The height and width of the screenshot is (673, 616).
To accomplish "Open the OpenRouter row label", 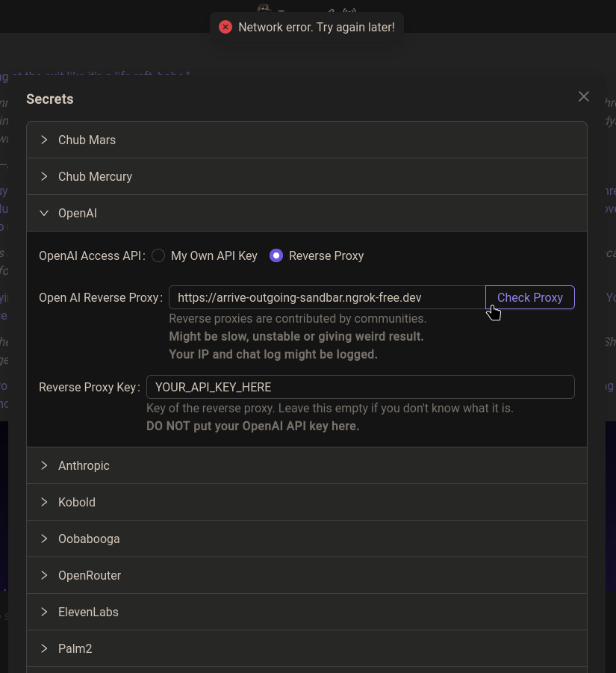I will [x=90, y=576].
